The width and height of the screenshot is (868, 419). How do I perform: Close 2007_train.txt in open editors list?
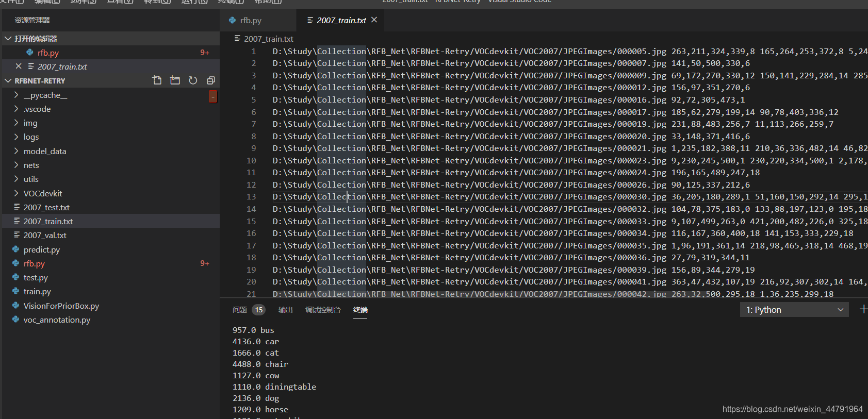coord(19,66)
